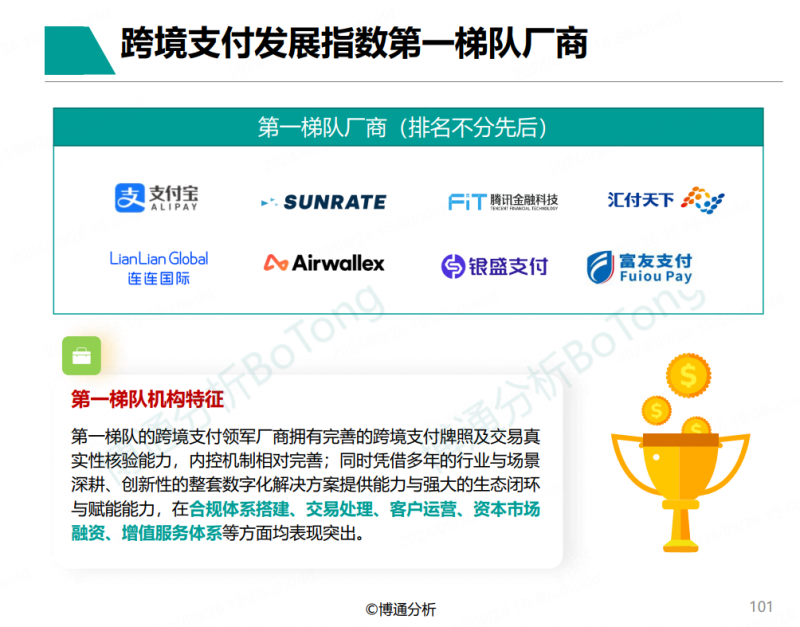Click the FiT Tencent Financial Technology logo
800x627 pixels.
pos(503,202)
